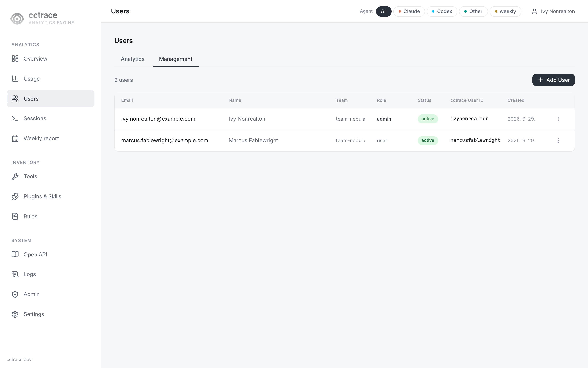The height and width of the screenshot is (368, 588).
Task: Click the Logs scroll icon
Action: [15, 274]
